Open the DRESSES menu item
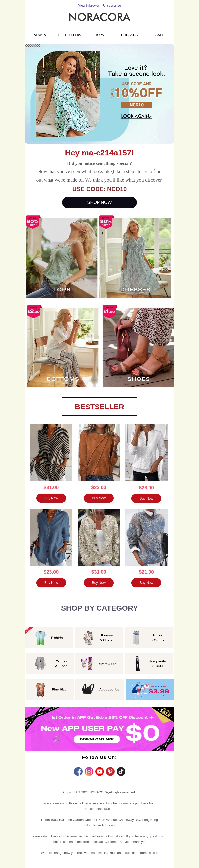Screen dimensions: 199x868 (x=129, y=35)
